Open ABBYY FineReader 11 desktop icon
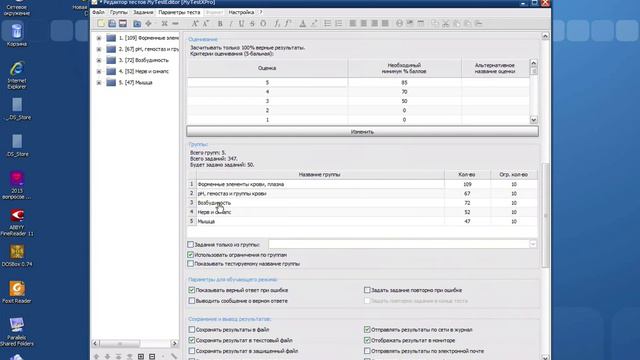This screenshot has width=640, height=360. [17, 222]
